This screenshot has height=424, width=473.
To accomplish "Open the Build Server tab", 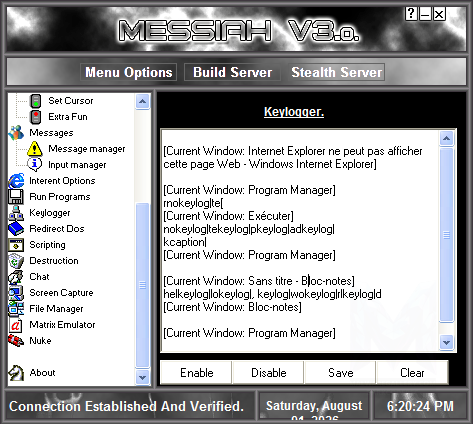I will (232, 72).
